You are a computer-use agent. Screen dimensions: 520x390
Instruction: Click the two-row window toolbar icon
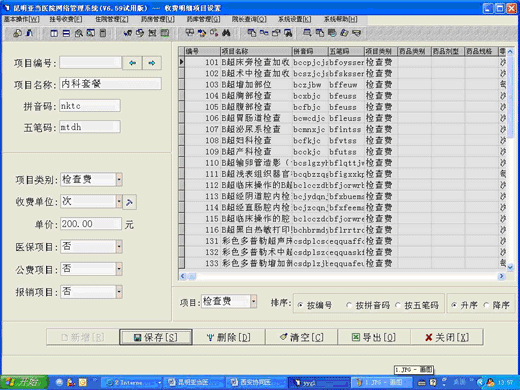(66, 33)
